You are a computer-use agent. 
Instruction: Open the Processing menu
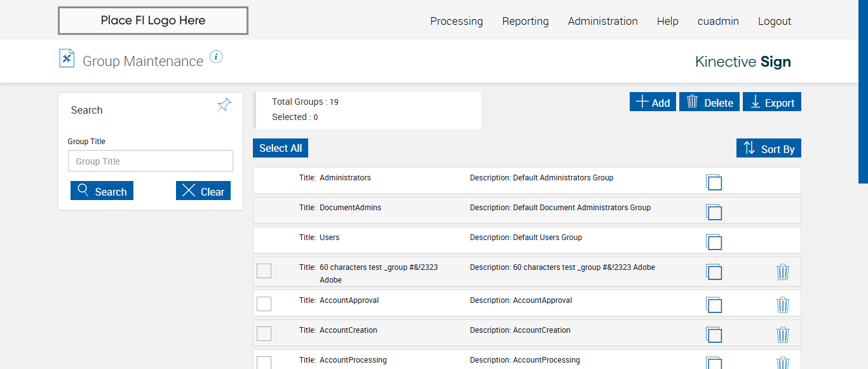pyautogui.click(x=456, y=21)
